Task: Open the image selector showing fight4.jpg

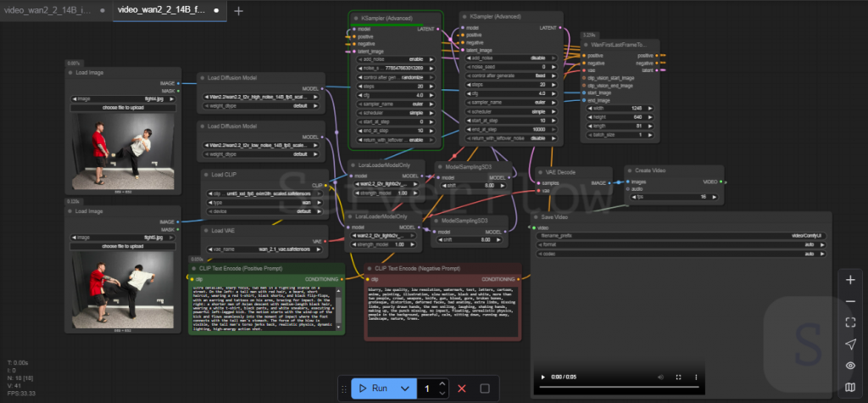Action: point(123,98)
